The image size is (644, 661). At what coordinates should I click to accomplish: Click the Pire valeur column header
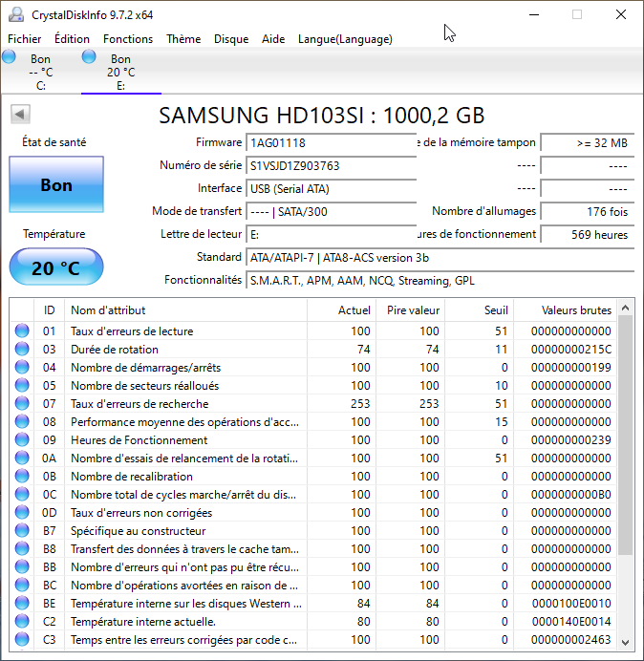pos(410,310)
